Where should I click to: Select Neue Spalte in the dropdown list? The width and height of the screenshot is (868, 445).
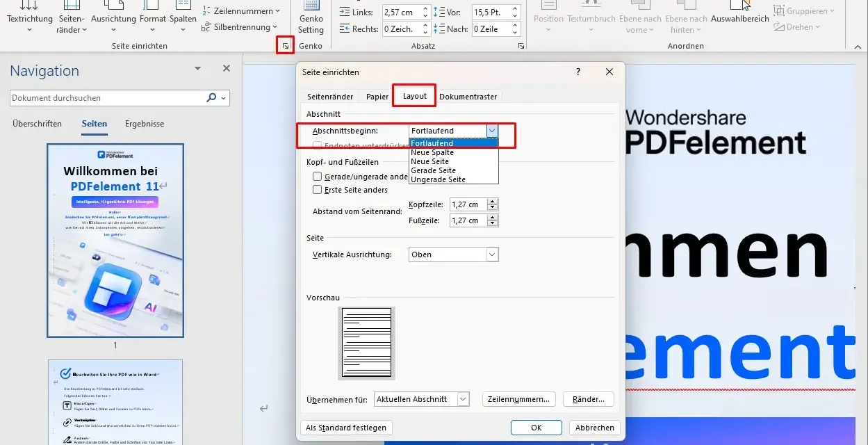[x=454, y=152]
